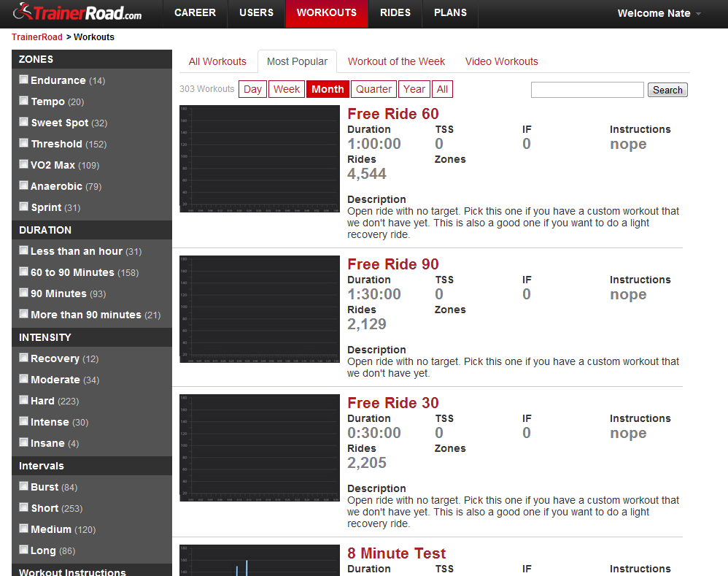
Task: Click the Search button
Action: (x=667, y=90)
